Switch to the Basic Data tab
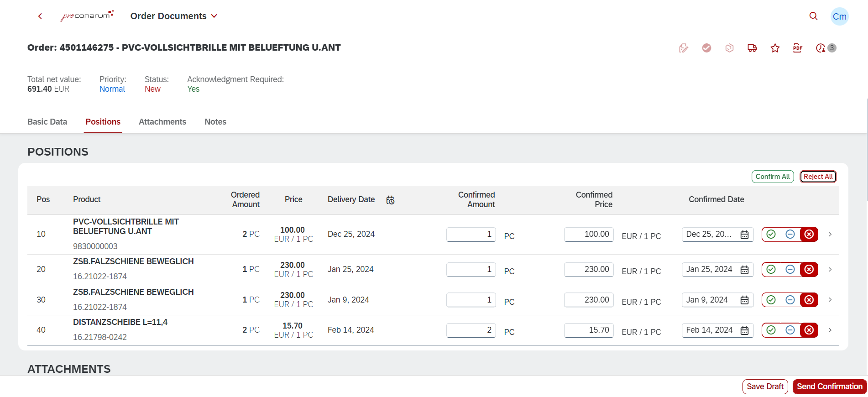The width and height of the screenshot is (868, 397). (x=47, y=122)
